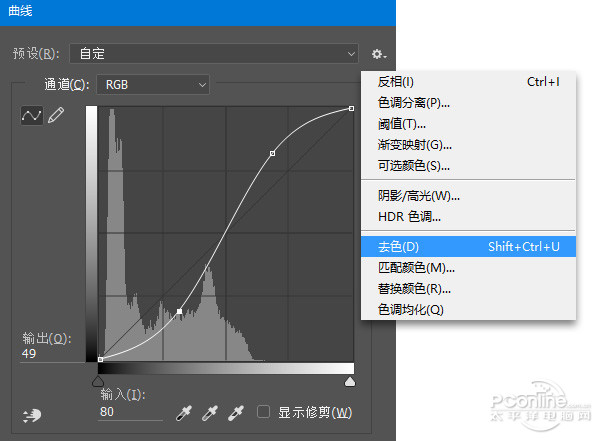Pick the white point eyedropper
This screenshot has height=441, width=600.
[236, 413]
